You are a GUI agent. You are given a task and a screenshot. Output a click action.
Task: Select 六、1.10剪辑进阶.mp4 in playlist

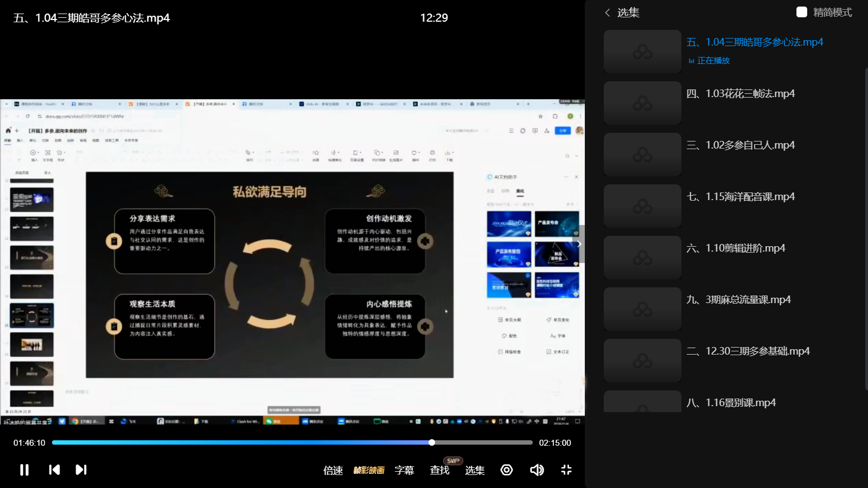735,248
